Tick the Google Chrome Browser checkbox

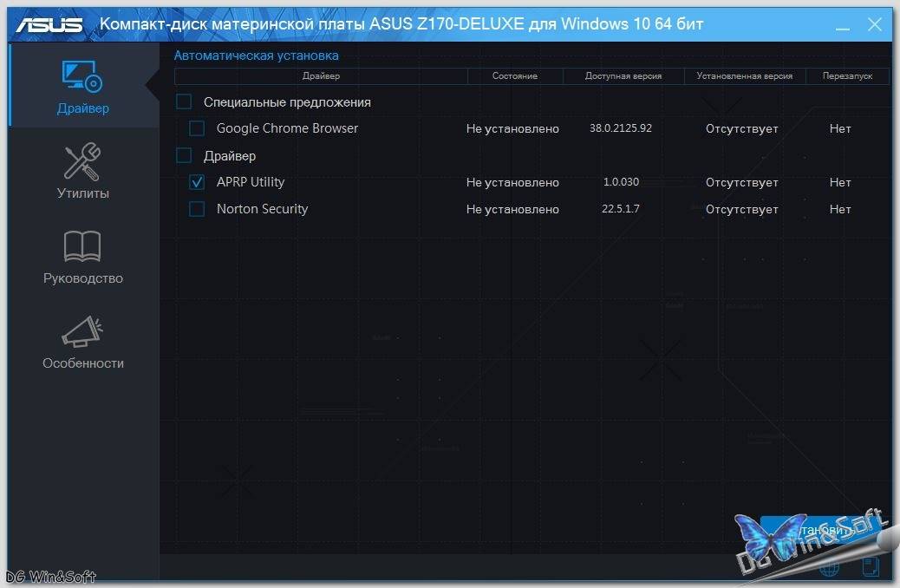[x=197, y=128]
